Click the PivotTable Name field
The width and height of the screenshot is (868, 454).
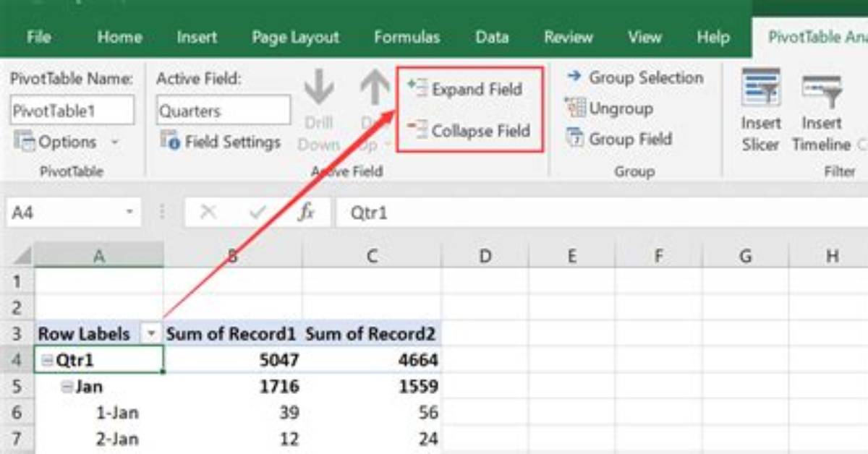(x=72, y=111)
